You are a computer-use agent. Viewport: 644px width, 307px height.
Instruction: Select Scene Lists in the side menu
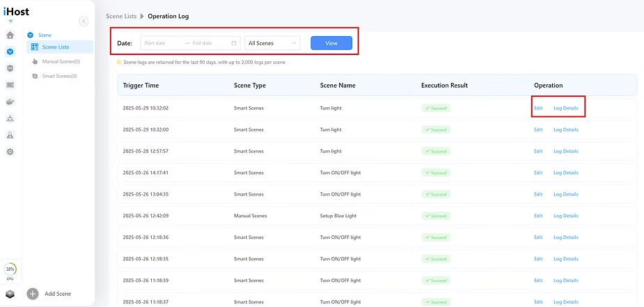(x=55, y=47)
